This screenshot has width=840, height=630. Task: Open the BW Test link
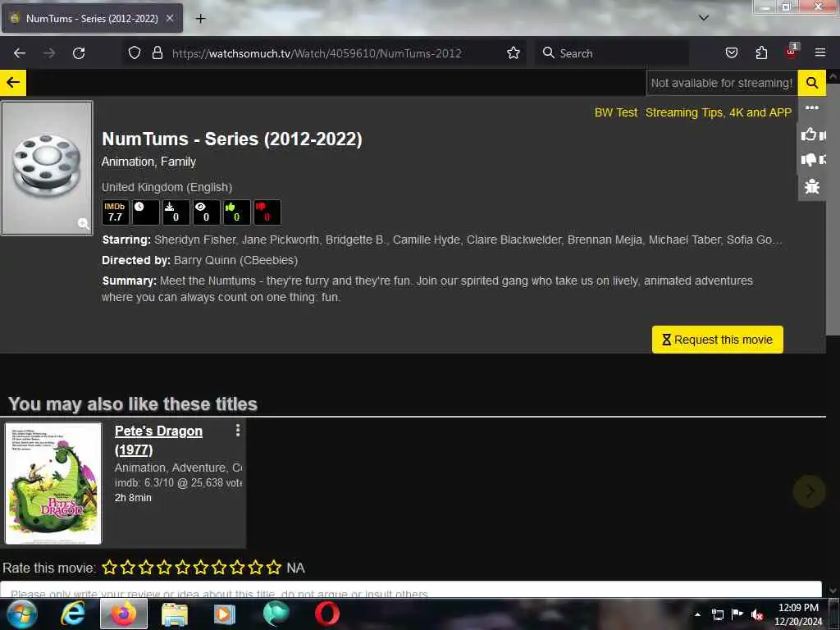click(615, 112)
